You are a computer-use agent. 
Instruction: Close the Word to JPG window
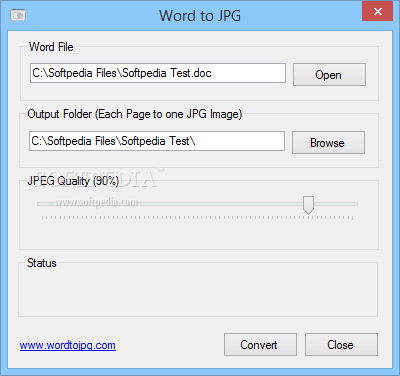click(x=377, y=12)
